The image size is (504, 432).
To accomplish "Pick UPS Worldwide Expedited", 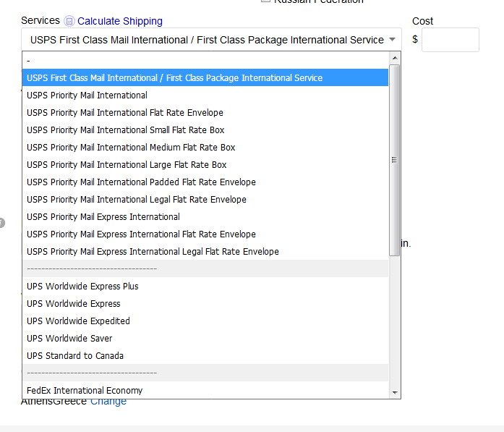I will pos(205,321).
